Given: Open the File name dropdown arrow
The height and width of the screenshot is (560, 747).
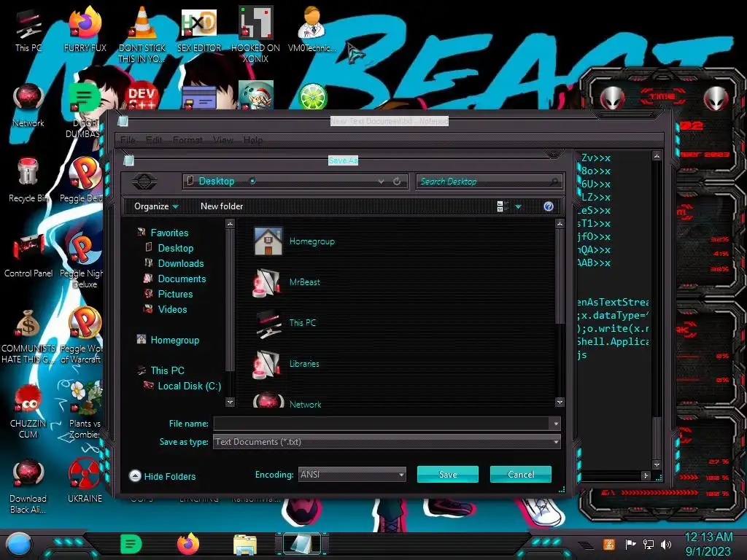Looking at the screenshot, I should click(555, 424).
